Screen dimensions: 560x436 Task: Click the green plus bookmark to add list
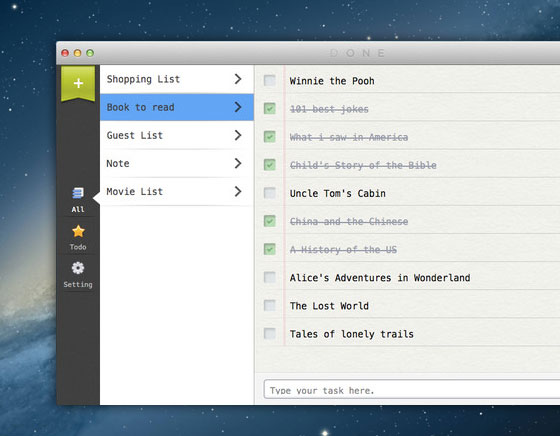[78, 83]
